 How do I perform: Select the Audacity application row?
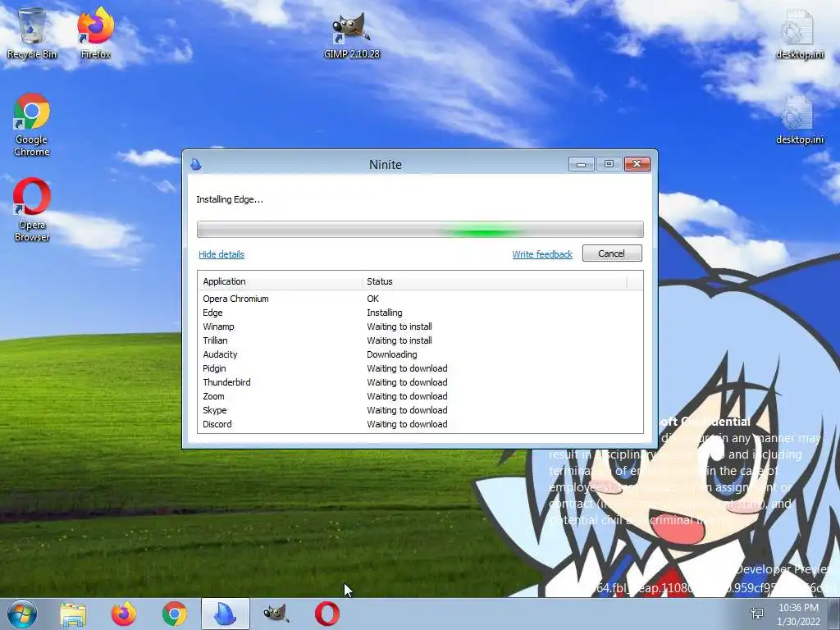click(x=420, y=354)
